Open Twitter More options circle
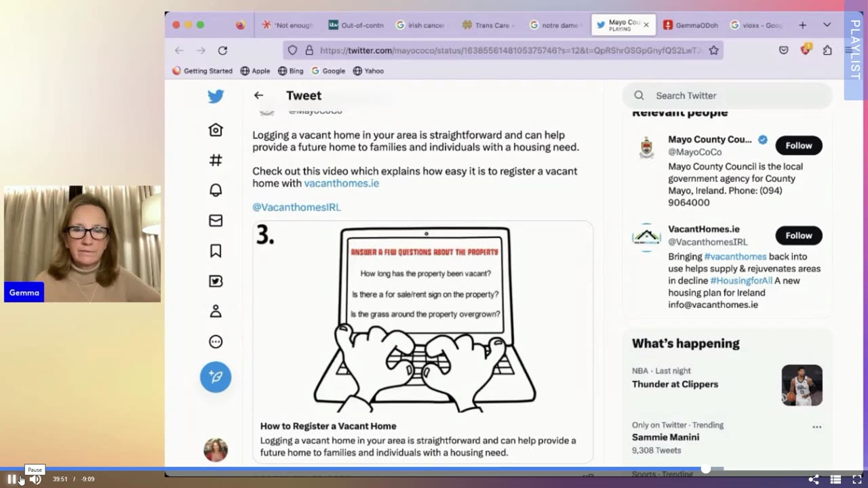The image size is (868, 488). tap(216, 342)
